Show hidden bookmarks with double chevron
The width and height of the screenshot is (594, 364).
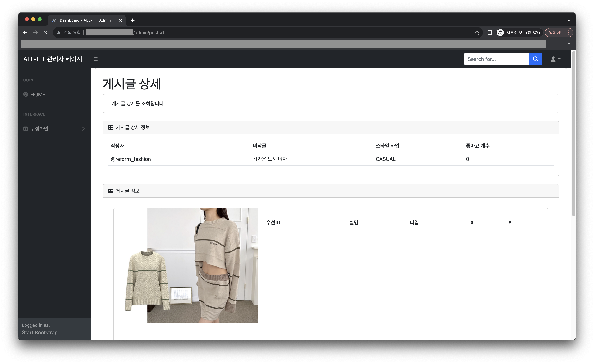(x=568, y=44)
